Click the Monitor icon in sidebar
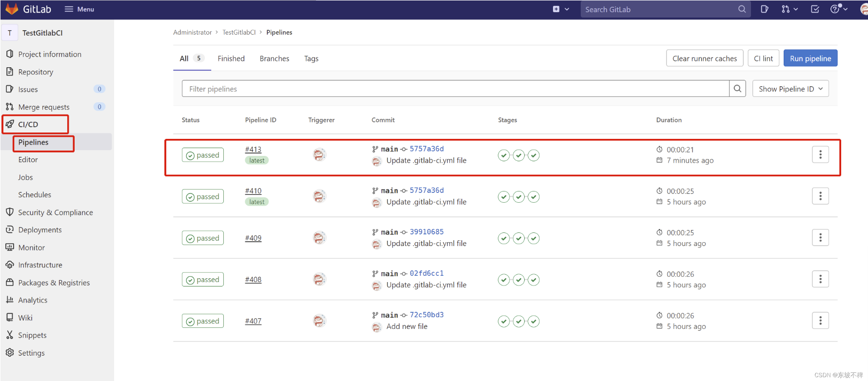The image size is (868, 381). (x=10, y=247)
